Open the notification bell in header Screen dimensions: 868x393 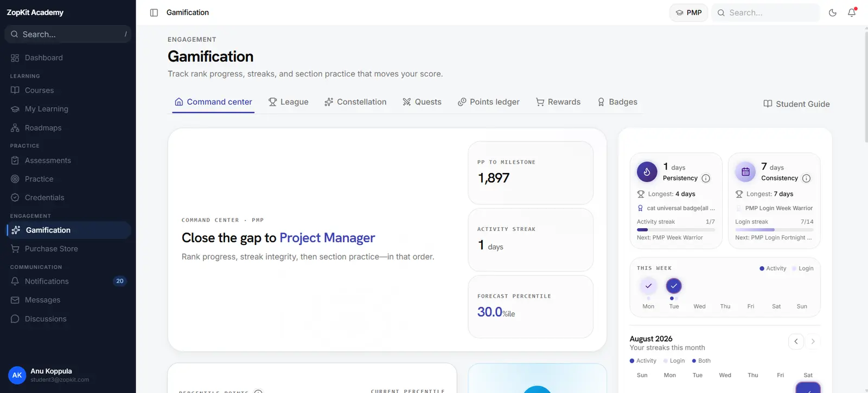(852, 12)
